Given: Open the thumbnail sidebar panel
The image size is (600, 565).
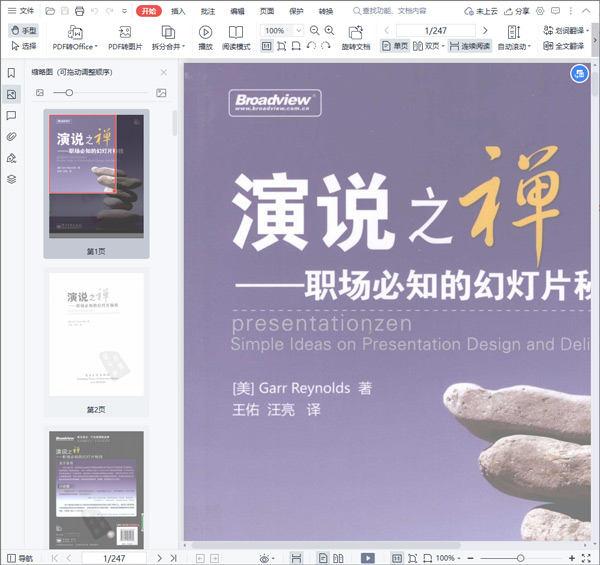Looking at the screenshot, I should click(x=11, y=94).
